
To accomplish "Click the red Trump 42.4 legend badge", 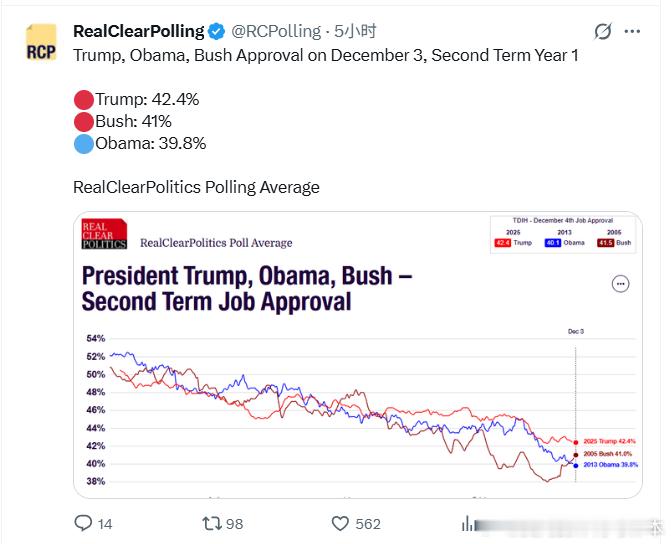I will (x=501, y=242).
